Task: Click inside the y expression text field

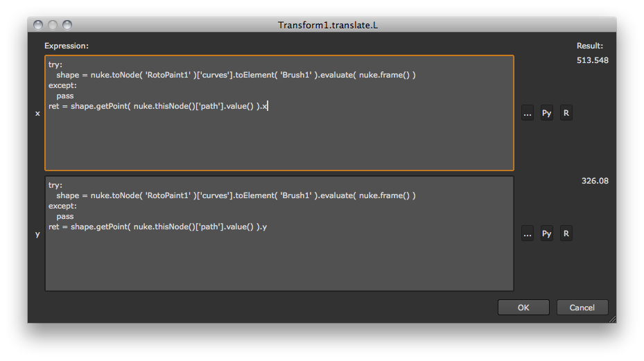Action: click(x=279, y=260)
